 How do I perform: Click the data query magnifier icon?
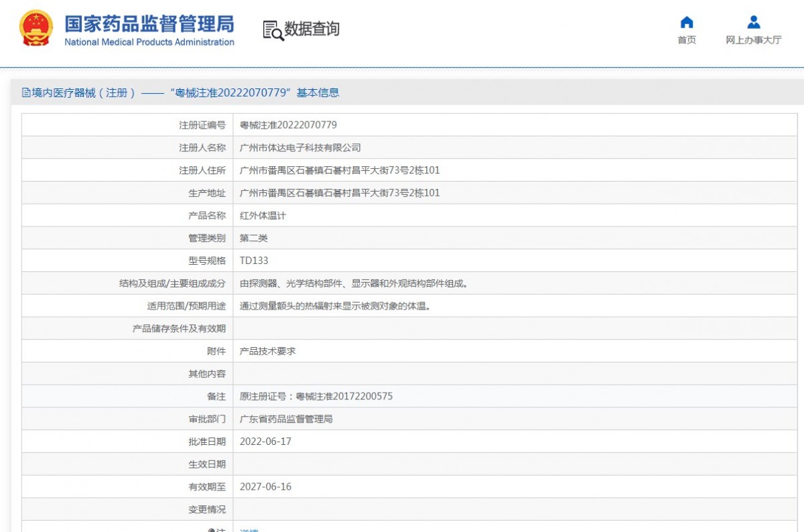(273, 30)
